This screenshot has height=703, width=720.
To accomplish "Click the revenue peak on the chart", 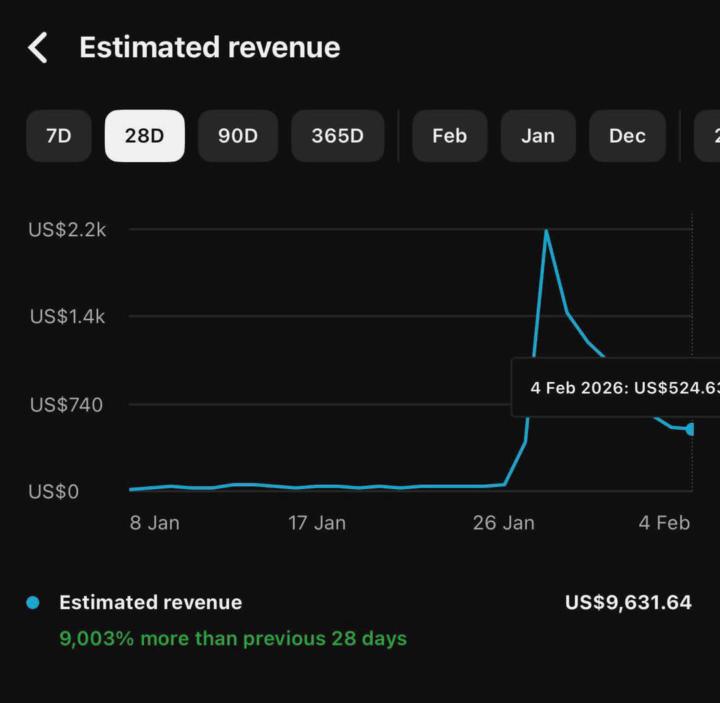I will [546, 231].
